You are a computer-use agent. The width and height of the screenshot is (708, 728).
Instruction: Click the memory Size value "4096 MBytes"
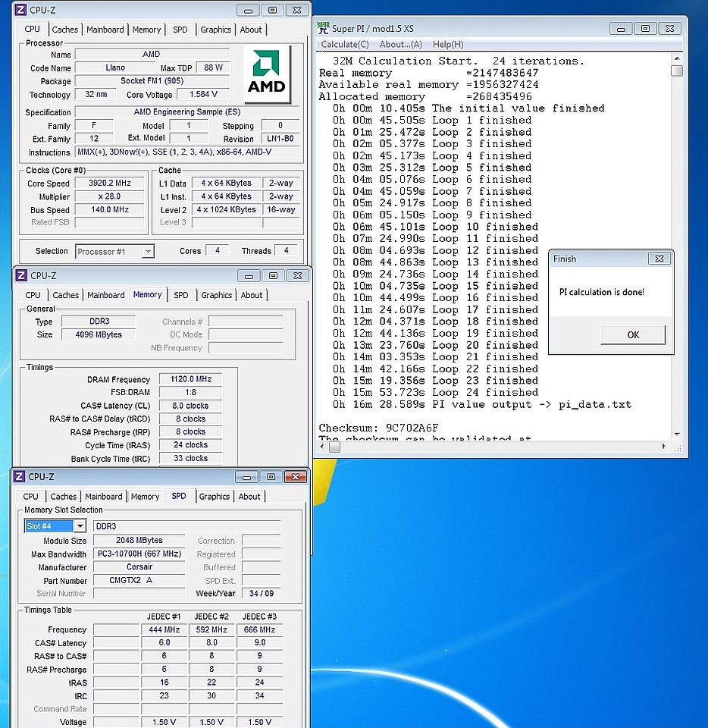coord(99,334)
